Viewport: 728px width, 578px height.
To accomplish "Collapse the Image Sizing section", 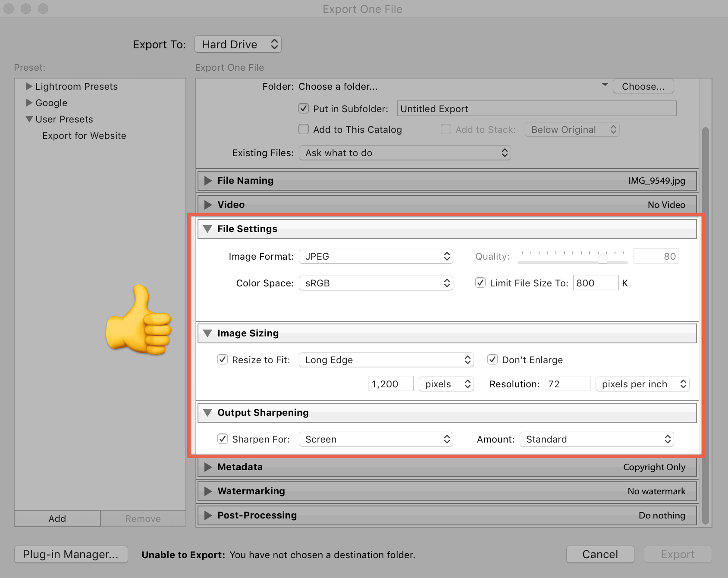I will click(207, 333).
